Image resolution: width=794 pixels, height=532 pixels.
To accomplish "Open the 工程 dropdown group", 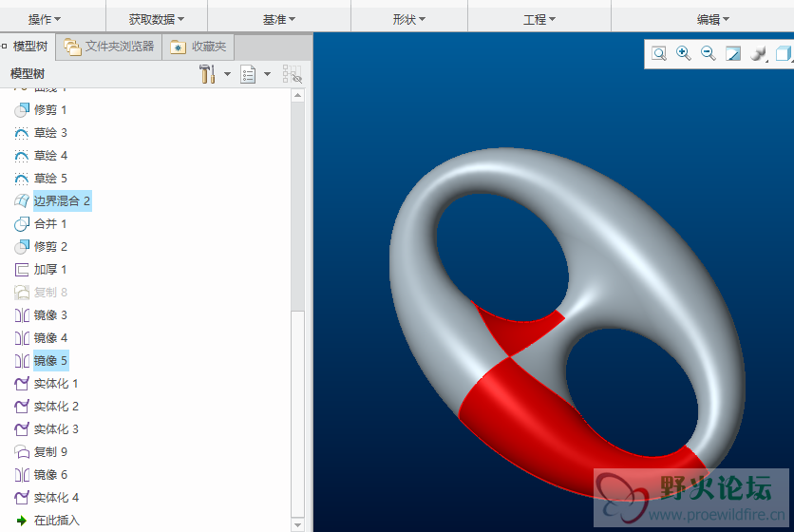I will pyautogui.click(x=539, y=19).
